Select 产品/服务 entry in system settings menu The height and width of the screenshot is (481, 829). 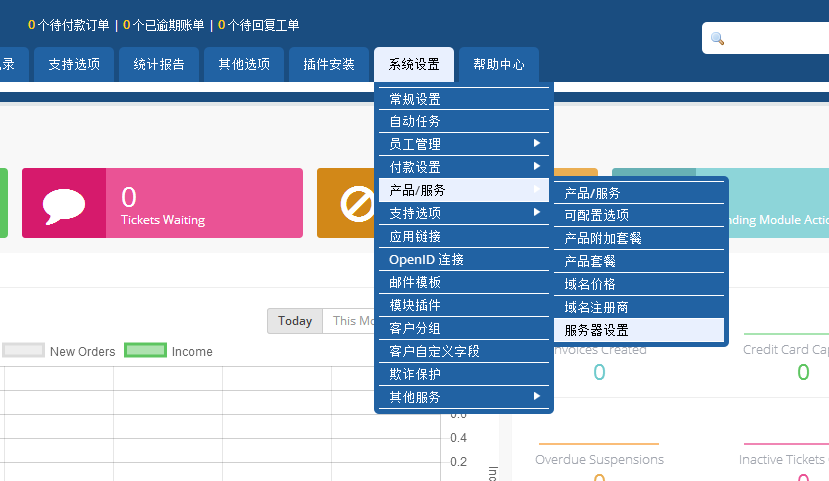[x=464, y=190]
